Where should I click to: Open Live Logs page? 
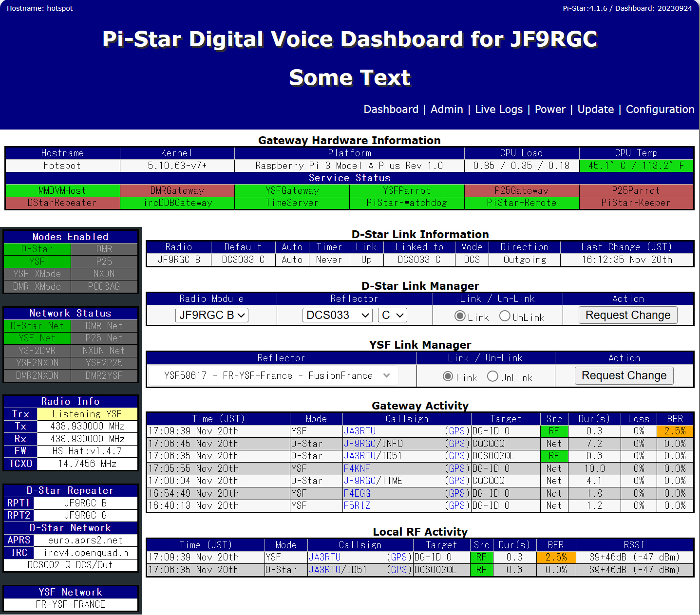click(x=499, y=109)
